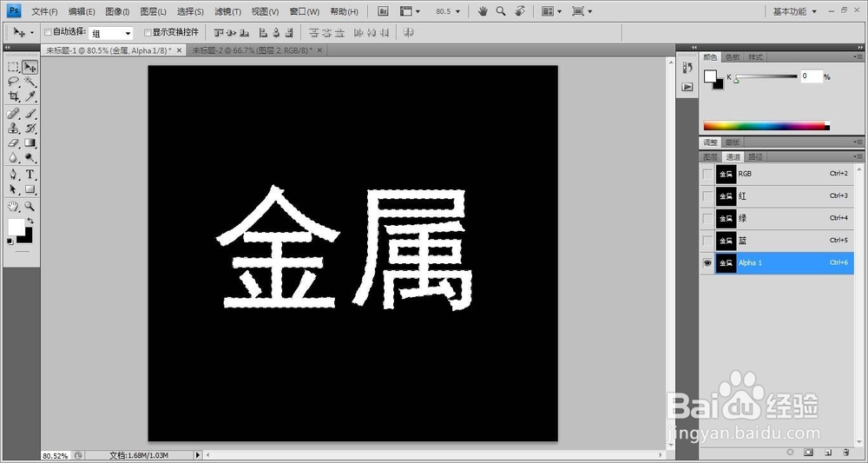Click the K percentage value field
868x463 pixels.
click(x=812, y=76)
